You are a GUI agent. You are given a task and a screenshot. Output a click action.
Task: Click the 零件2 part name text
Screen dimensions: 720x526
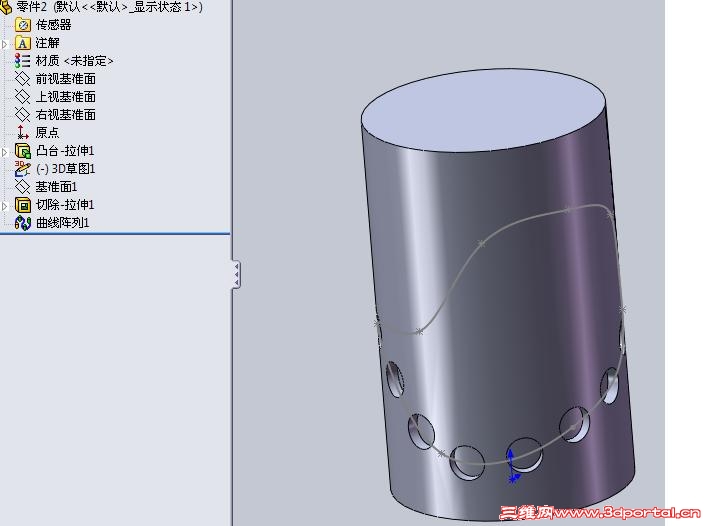[x=31, y=6]
